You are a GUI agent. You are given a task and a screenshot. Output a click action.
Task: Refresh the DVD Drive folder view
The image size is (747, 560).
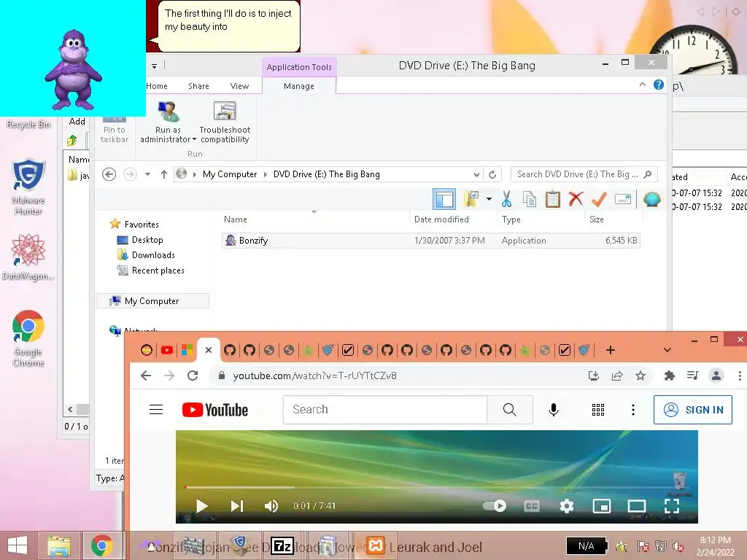click(492, 174)
